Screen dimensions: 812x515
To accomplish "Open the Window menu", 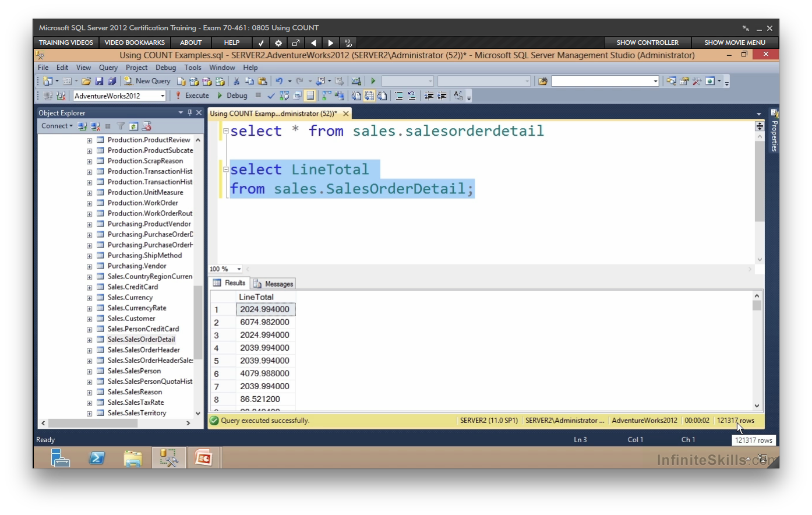I will pos(222,68).
